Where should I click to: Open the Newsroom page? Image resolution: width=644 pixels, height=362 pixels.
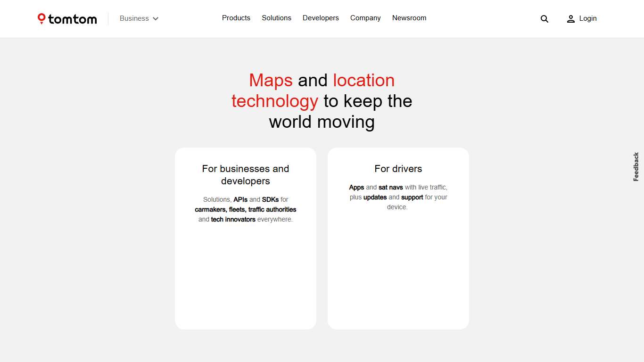tap(409, 18)
